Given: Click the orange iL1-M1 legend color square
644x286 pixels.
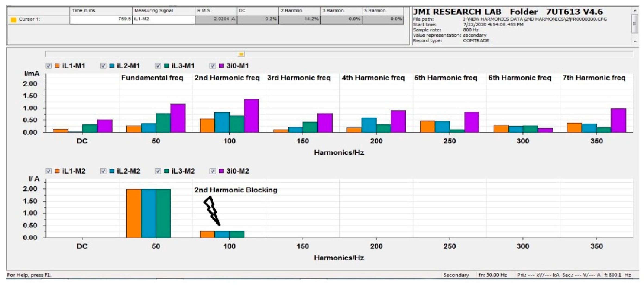Looking at the screenshot, I should click(x=57, y=66).
